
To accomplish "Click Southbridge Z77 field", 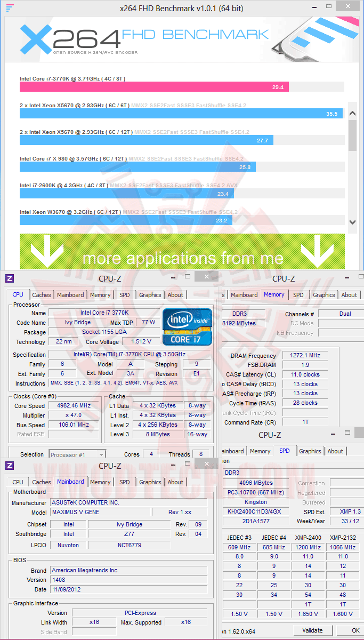I will point(129,534).
